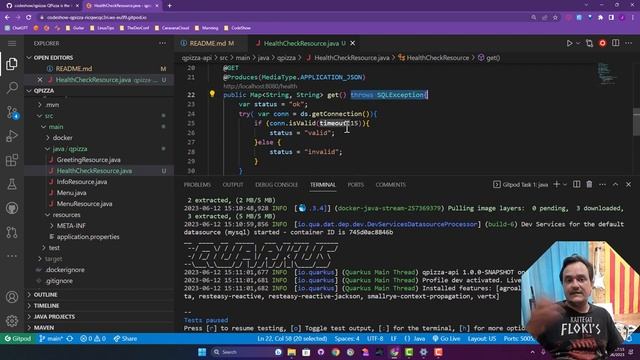640x360 pixels.
Task: Click Gitpod button in status bar
Action: pos(18,339)
